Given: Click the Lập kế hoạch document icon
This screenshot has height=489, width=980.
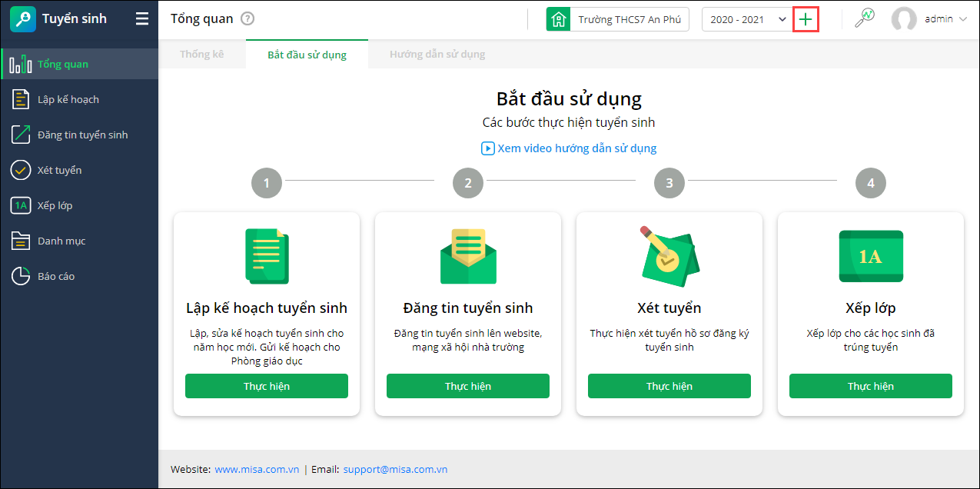Looking at the screenshot, I should [21, 99].
